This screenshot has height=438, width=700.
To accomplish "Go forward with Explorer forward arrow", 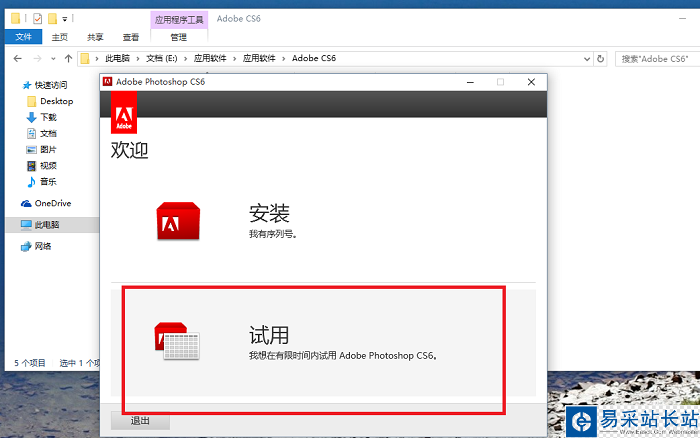I will tap(38, 58).
